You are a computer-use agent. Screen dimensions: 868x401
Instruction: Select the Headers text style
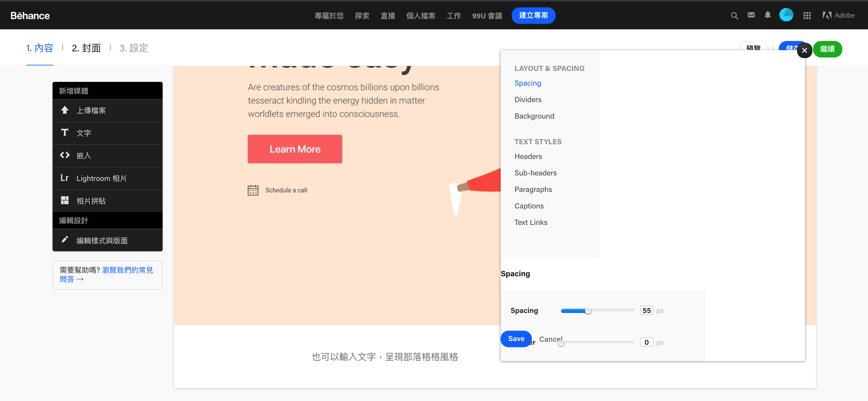[x=528, y=156]
